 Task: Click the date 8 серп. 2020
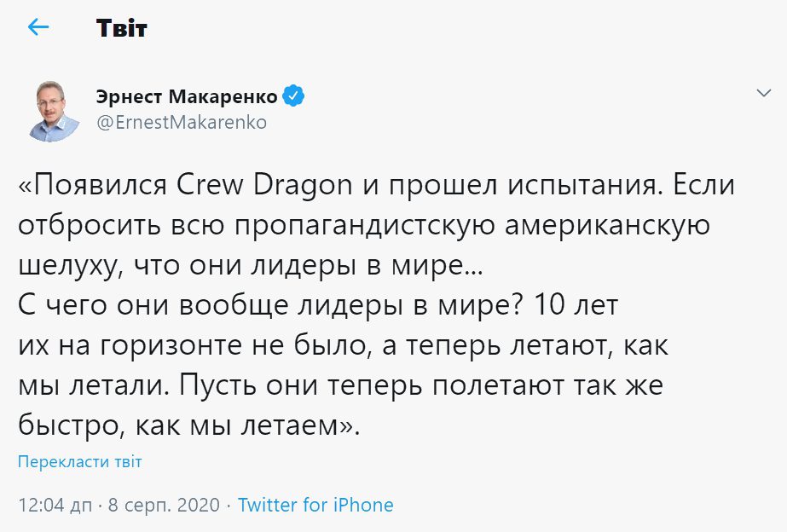click(x=164, y=505)
